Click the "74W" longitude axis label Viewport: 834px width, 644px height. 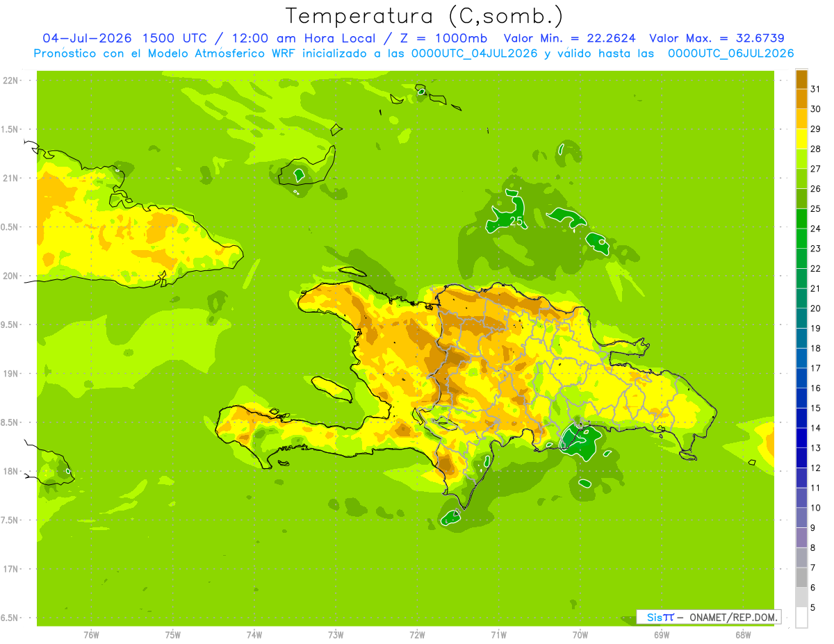click(x=254, y=635)
